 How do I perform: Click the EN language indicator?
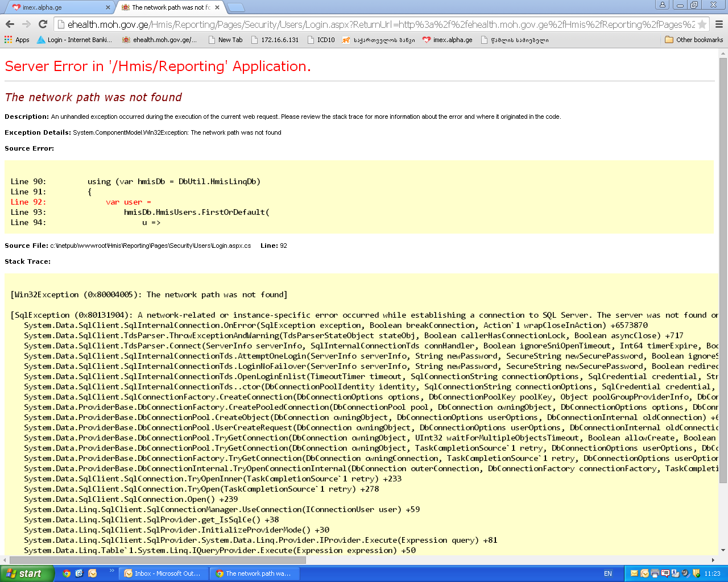[x=607, y=573]
